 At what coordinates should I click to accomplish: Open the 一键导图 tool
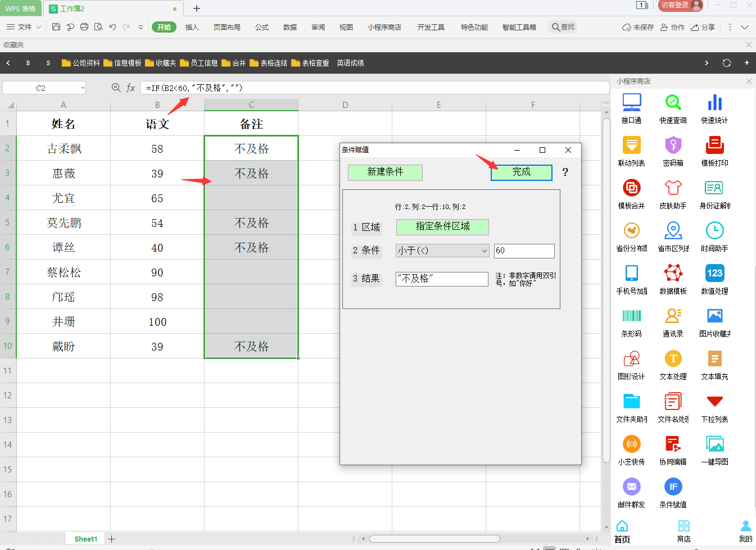[714, 450]
